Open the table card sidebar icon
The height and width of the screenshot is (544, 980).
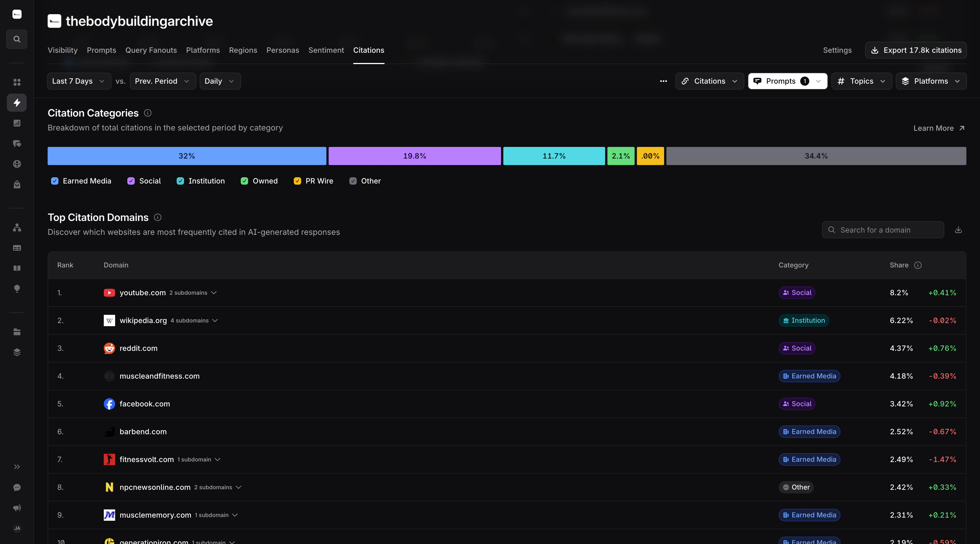tap(17, 248)
